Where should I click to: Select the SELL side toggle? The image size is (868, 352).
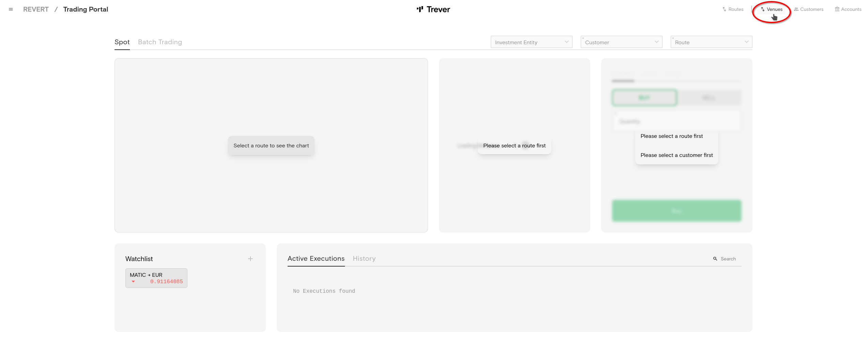[x=709, y=98]
